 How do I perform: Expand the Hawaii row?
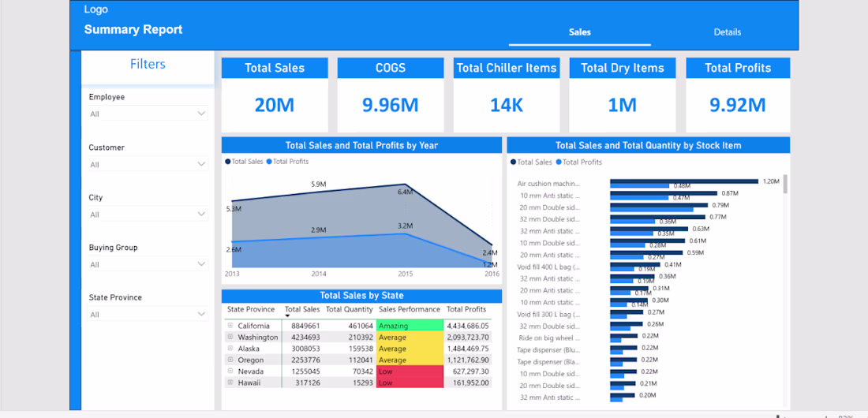(x=230, y=382)
